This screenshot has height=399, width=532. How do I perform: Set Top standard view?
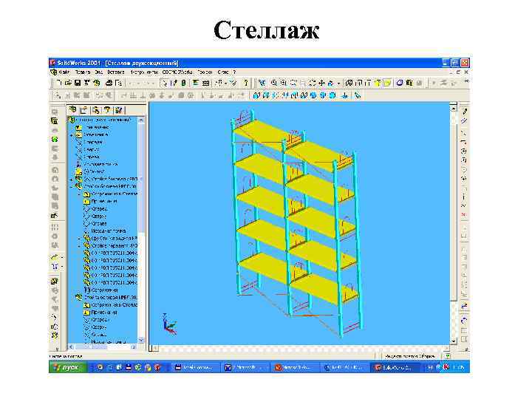[295, 95]
